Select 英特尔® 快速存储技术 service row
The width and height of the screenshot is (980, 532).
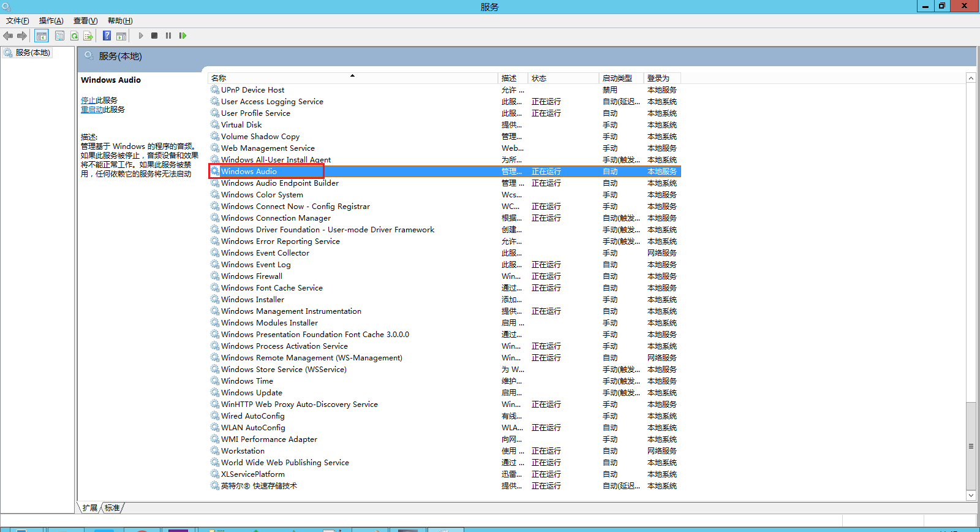click(445, 486)
